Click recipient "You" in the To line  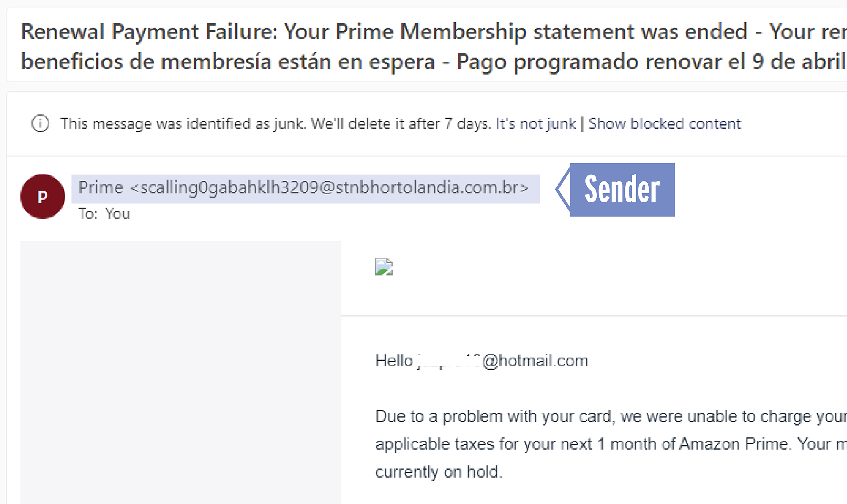click(117, 214)
